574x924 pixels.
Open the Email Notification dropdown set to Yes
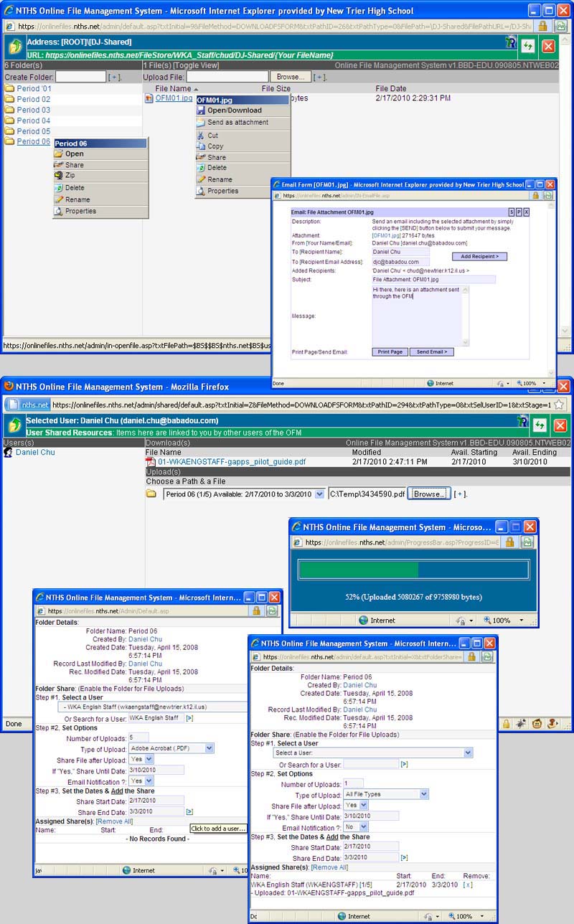[141, 781]
